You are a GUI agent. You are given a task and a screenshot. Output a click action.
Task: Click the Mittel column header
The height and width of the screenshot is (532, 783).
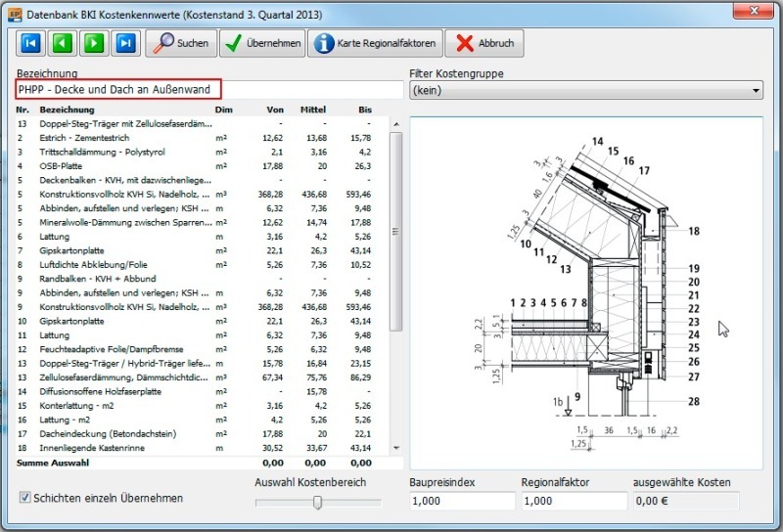312,110
